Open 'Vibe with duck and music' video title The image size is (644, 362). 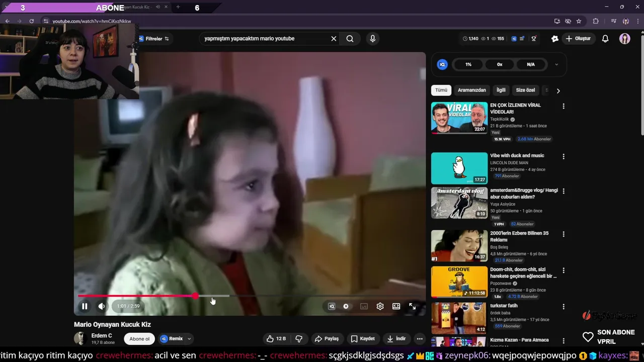(517, 156)
